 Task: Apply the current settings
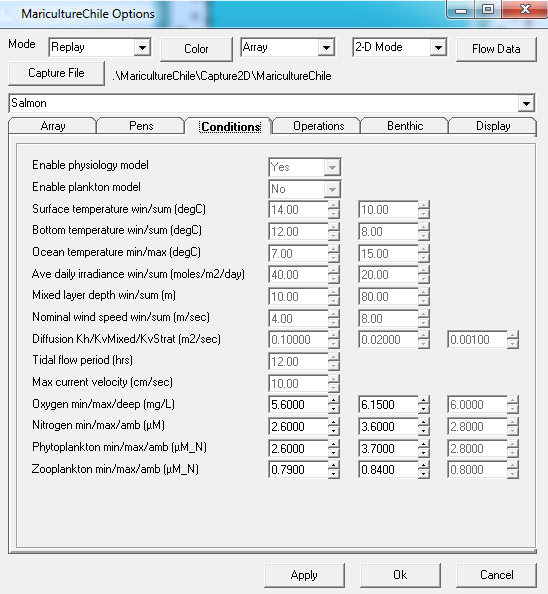tap(304, 575)
